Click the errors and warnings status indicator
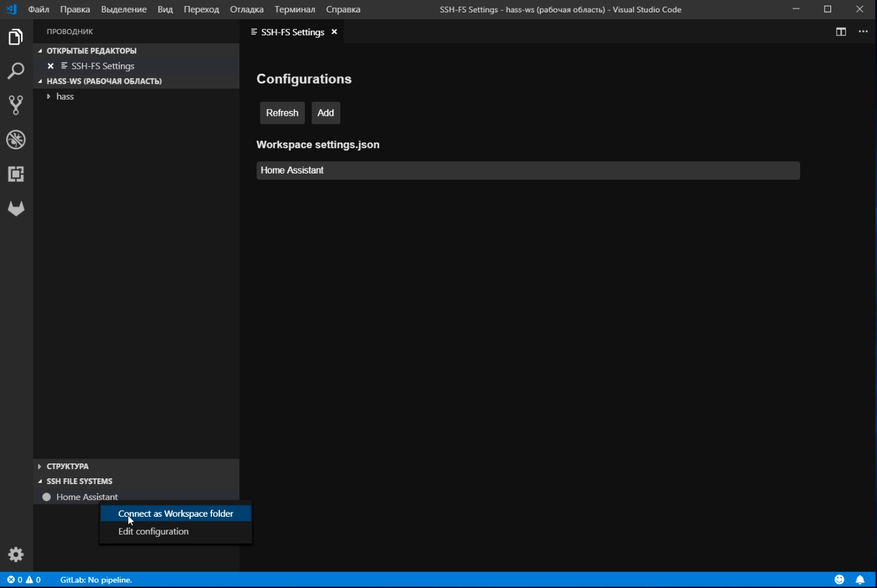The image size is (877, 588). 24,580
